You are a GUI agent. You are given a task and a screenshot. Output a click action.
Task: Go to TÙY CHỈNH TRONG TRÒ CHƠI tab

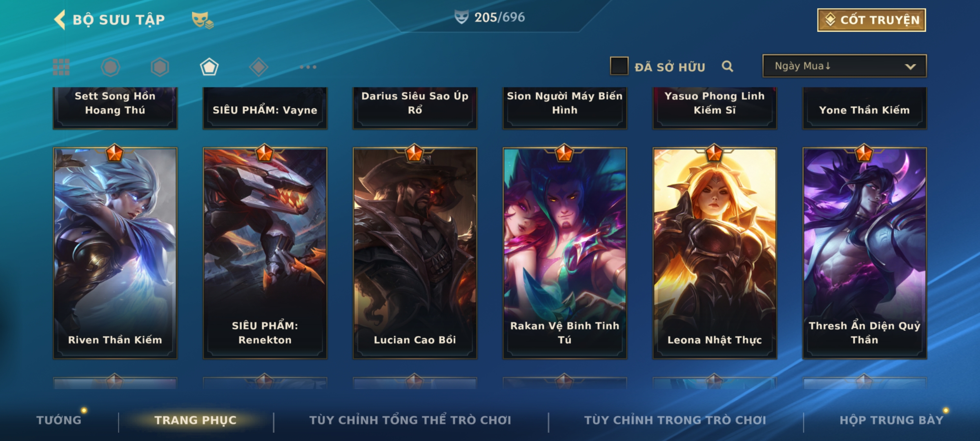click(675, 420)
